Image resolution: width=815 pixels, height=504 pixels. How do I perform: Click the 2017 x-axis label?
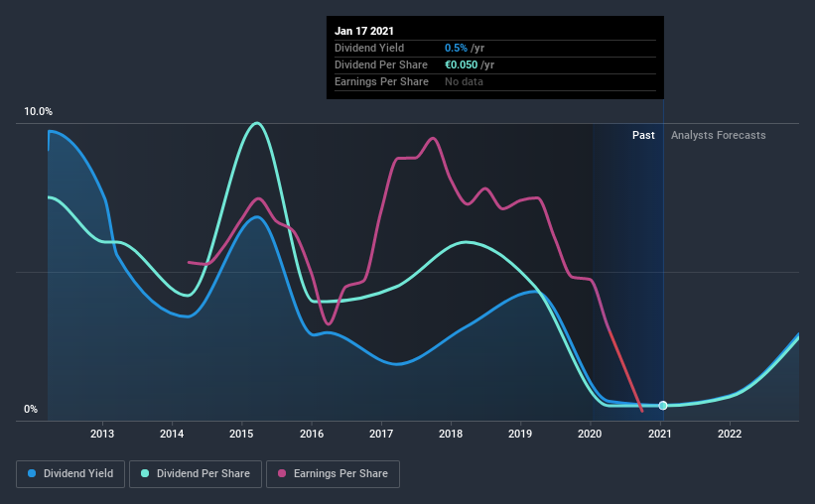click(381, 434)
